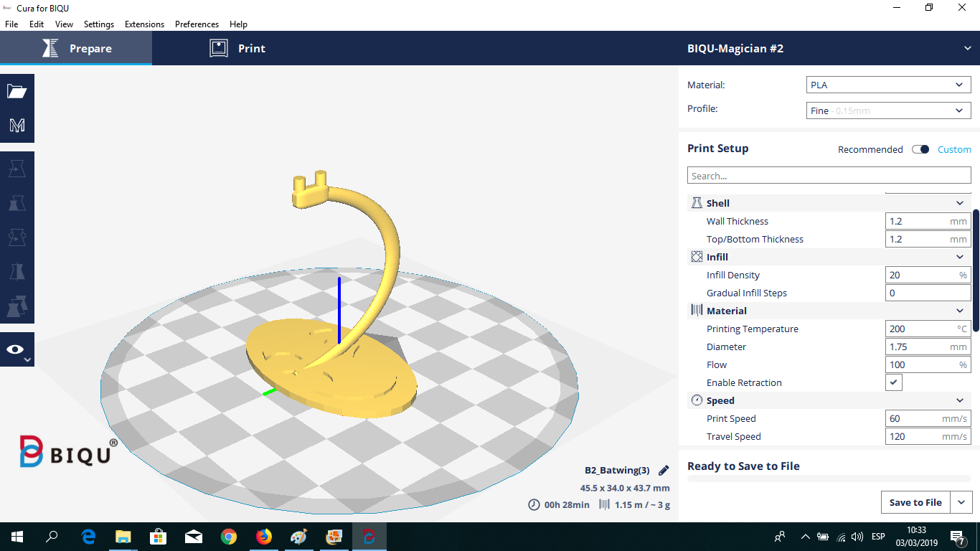Open the view mode eye menu

click(17, 349)
